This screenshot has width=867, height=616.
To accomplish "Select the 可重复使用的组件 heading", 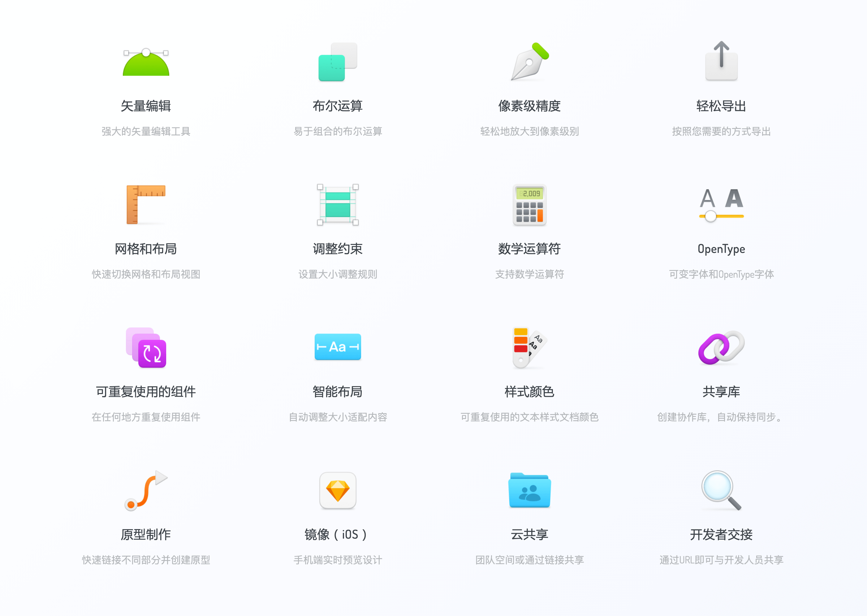I will tap(146, 391).
